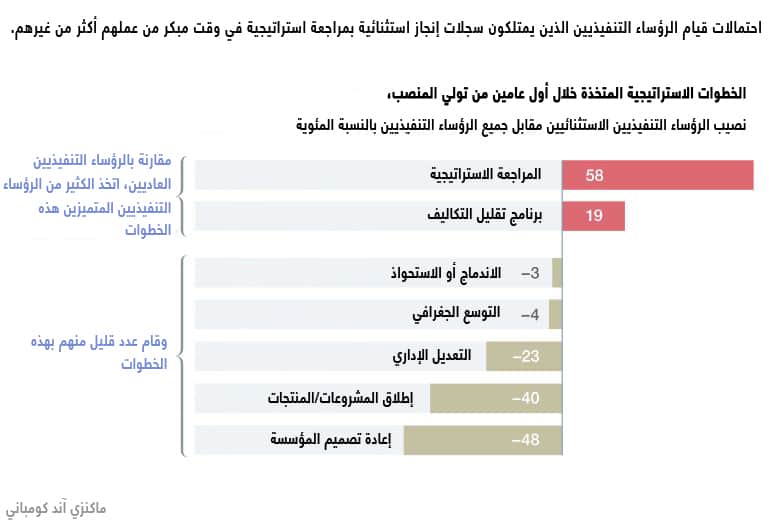Screen dimensions: 769x522
Task: Click the chart headline at the top
Action: pyautogui.click(x=384, y=27)
